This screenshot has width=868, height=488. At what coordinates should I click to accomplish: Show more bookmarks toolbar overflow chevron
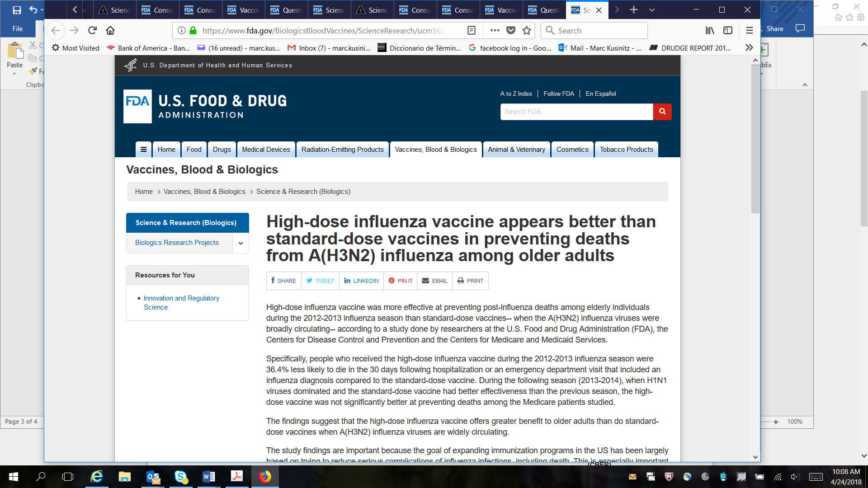coord(749,48)
